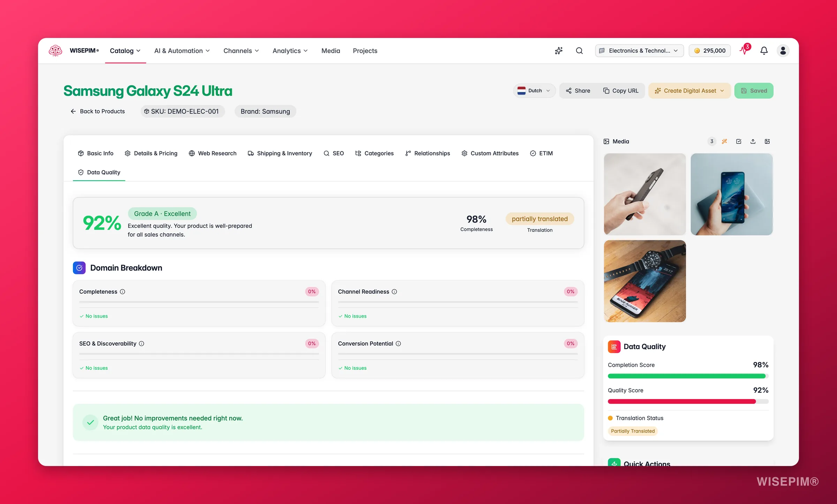This screenshot has height=504, width=837.
Task: Click the back arrow icon next to Back to Products
Action: [73, 111]
